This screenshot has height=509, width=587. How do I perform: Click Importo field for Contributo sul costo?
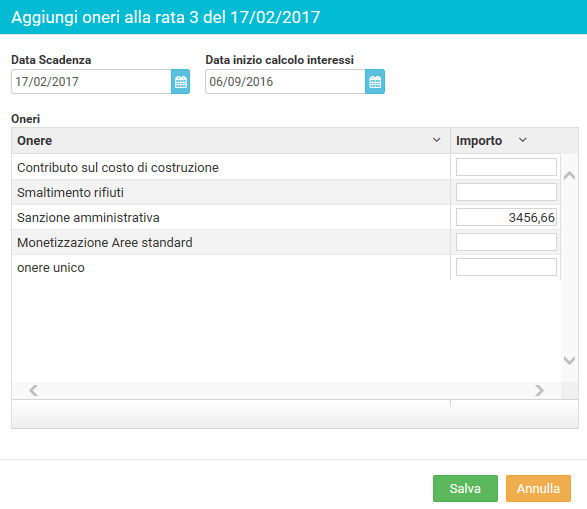pyautogui.click(x=506, y=167)
